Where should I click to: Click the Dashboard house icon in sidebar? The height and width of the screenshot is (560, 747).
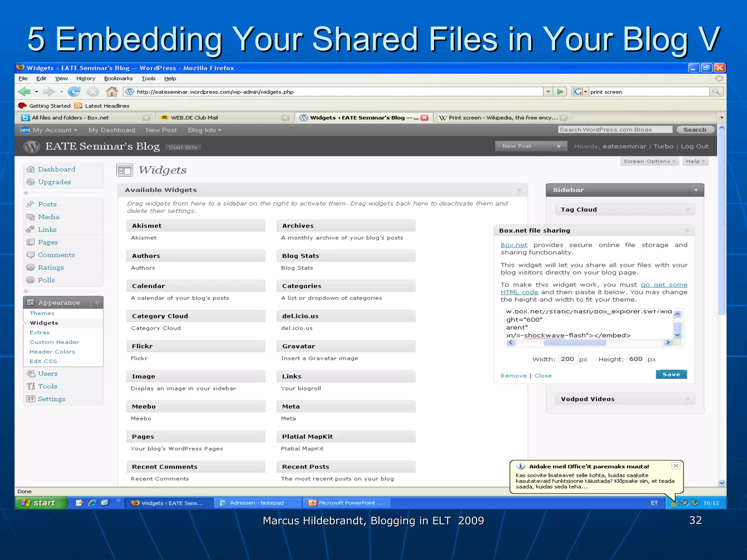point(31,169)
